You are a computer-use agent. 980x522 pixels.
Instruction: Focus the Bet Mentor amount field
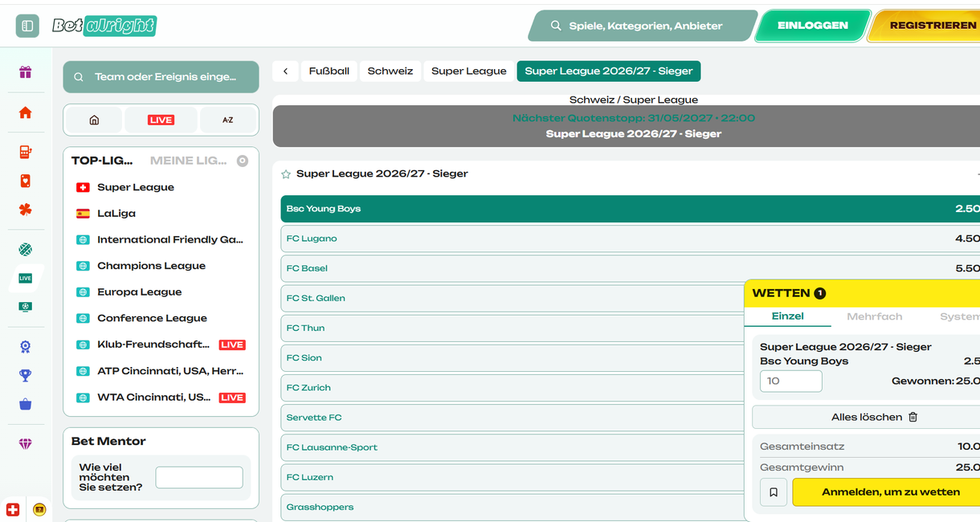click(x=199, y=477)
